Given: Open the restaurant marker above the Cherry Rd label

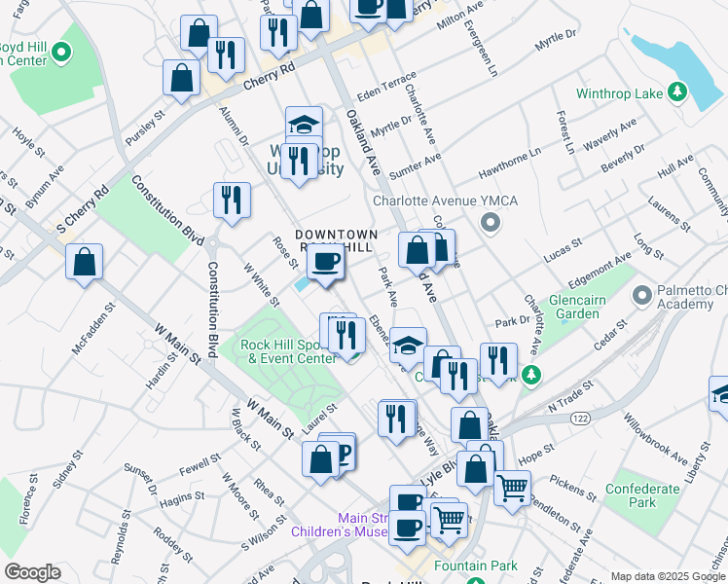Looking at the screenshot, I should pyautogui.click(x=226, y=56).
